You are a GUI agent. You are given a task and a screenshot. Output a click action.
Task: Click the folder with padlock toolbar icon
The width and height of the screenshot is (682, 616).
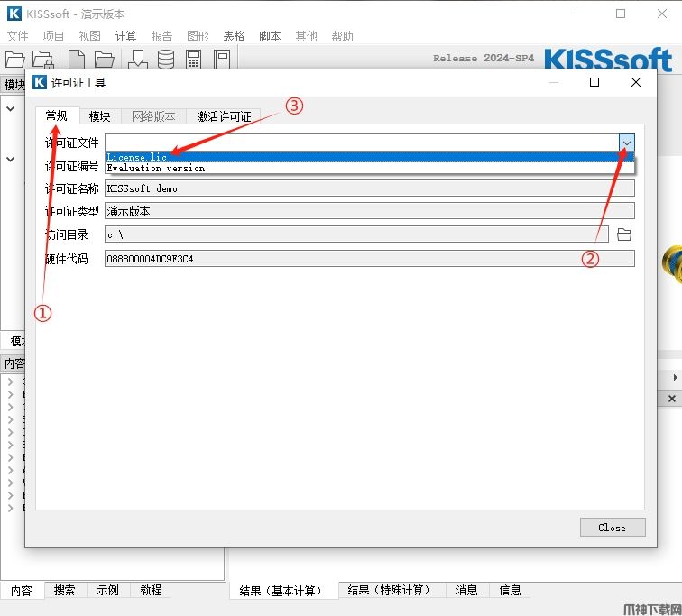pyautogui.click(x=43, y=60)
